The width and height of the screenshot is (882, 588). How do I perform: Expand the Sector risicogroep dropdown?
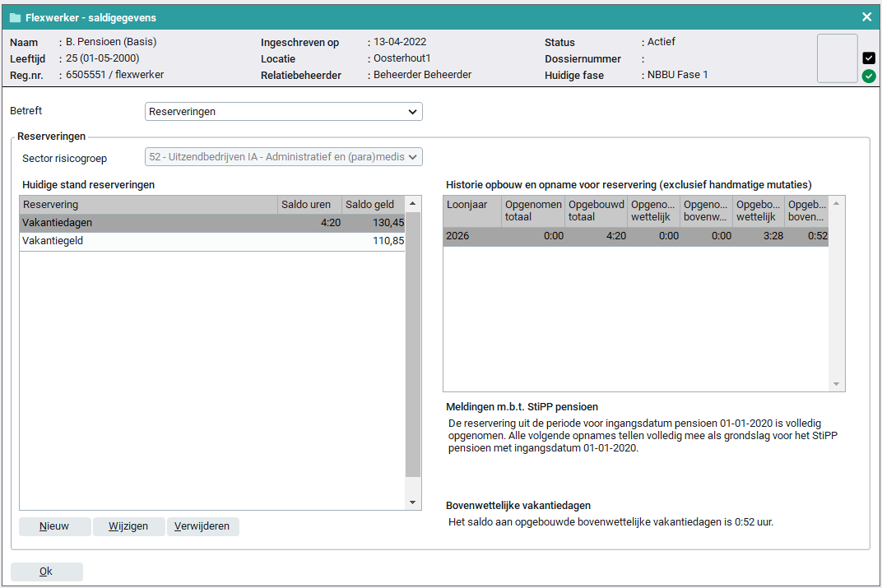(284, 157)
